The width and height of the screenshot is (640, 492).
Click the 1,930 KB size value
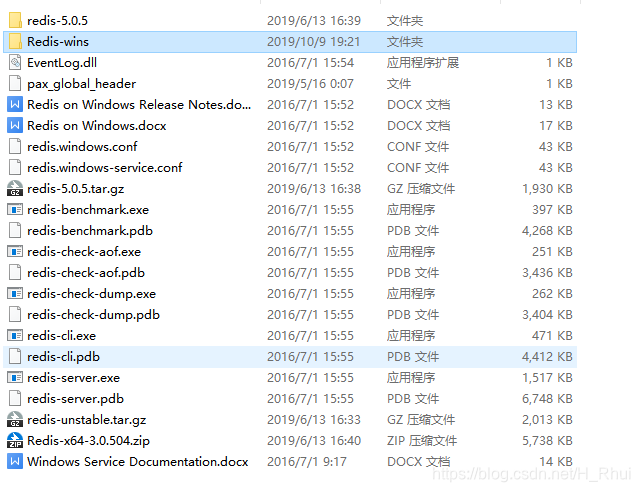pos(547,188)
